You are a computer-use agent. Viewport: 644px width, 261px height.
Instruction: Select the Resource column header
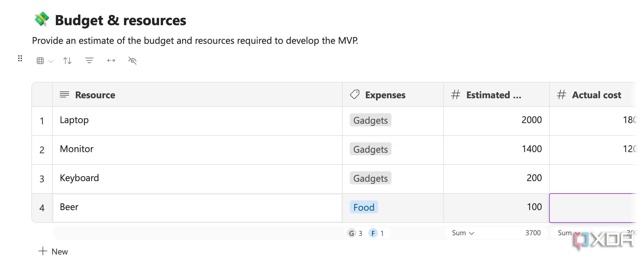click(95, 95)
